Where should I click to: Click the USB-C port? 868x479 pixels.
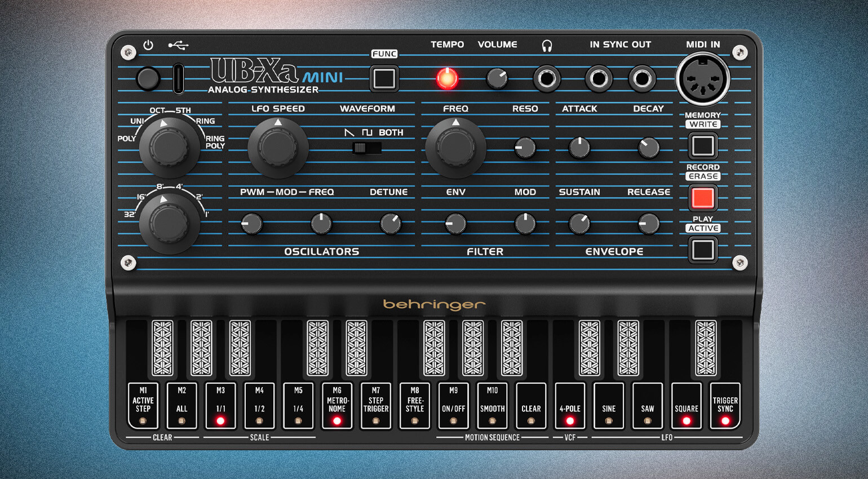pos(178,78)
